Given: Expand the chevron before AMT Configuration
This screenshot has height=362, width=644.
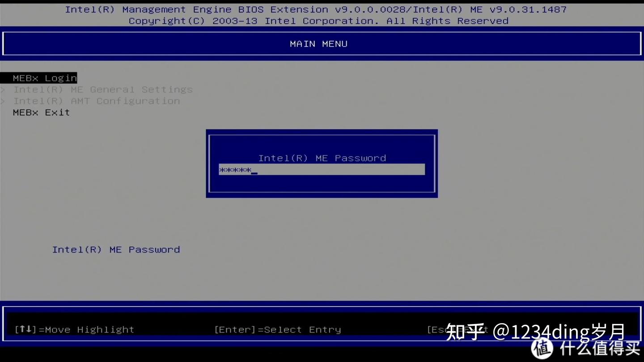Looking at the screenshot, I should click(4, 101).
